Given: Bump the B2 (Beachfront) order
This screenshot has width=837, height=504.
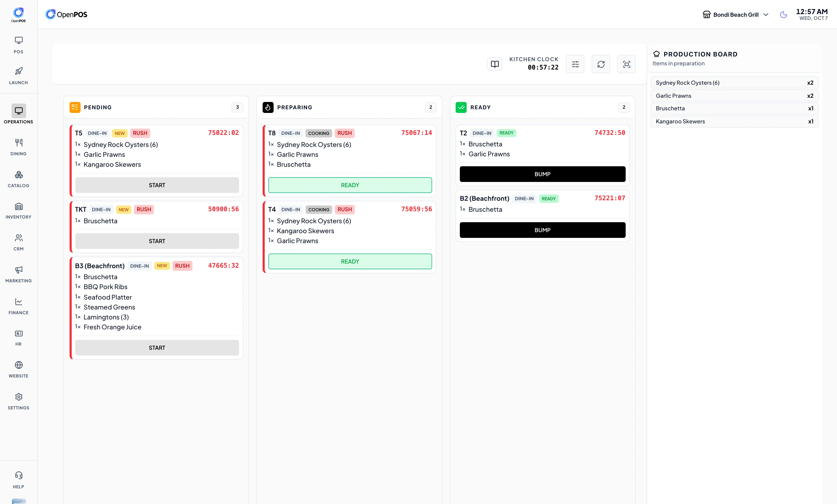Looking at the screenshot, I should pos(542,230).
